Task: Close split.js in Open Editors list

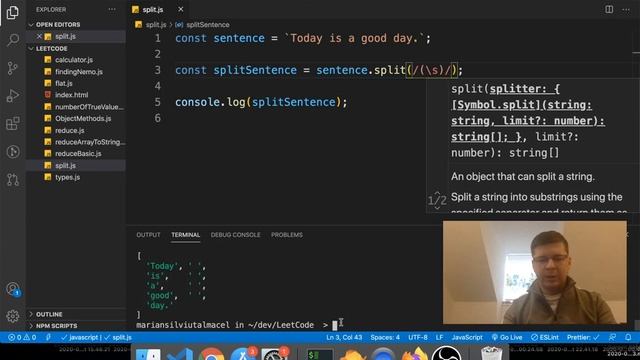Action: pos(39,36)
